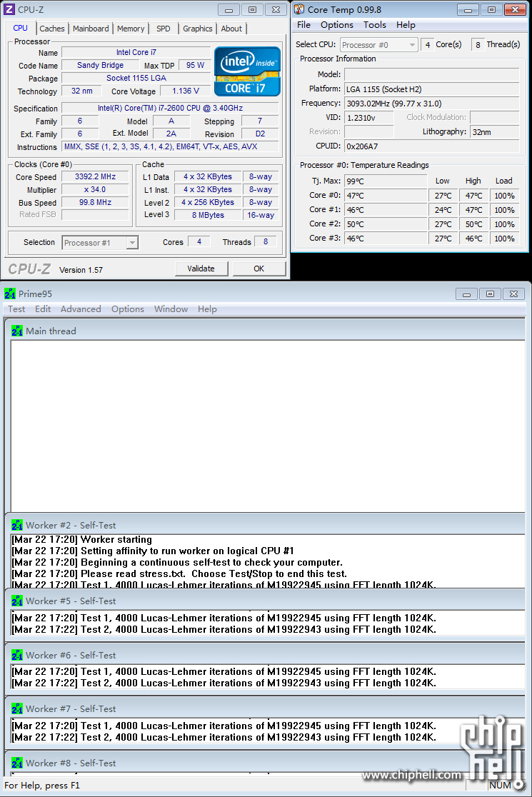Open Prime95 Options menu

pyautogui.click(x=128, y=309)
